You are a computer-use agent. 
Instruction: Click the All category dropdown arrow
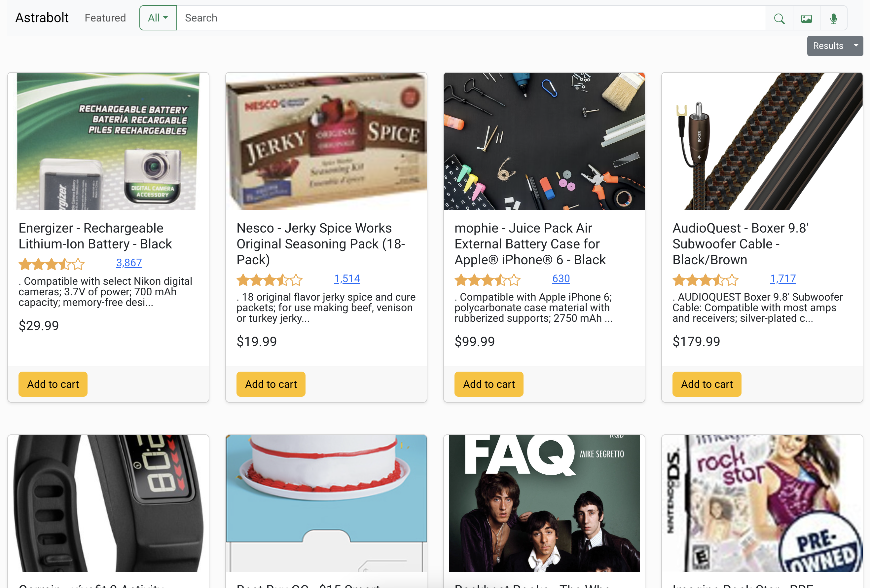point(165,18)
